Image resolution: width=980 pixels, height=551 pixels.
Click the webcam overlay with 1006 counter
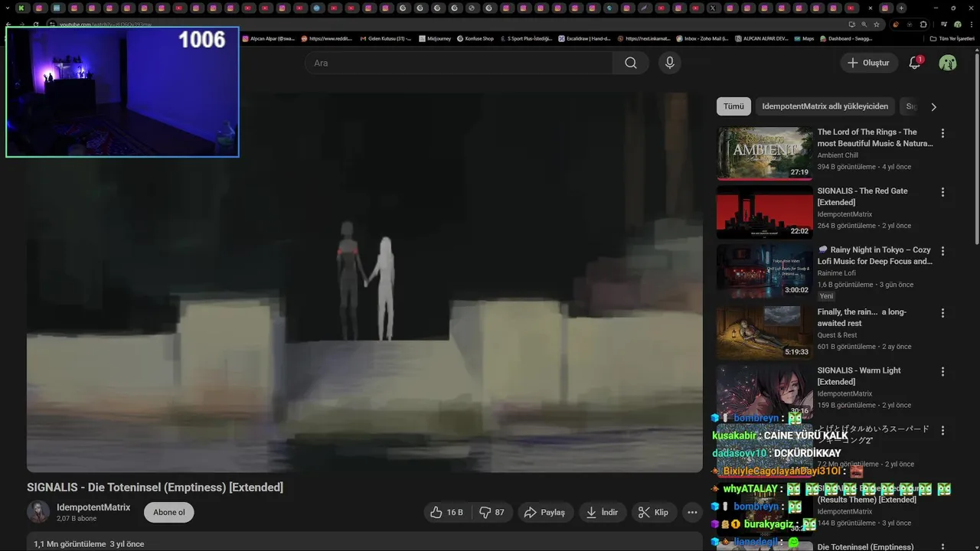[x=122, y=92]
